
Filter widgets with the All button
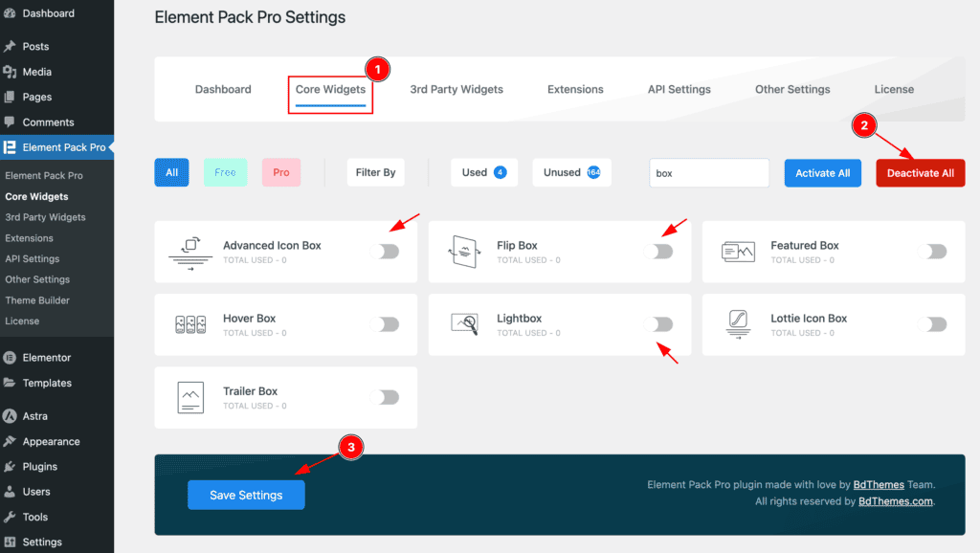(172, 172)
